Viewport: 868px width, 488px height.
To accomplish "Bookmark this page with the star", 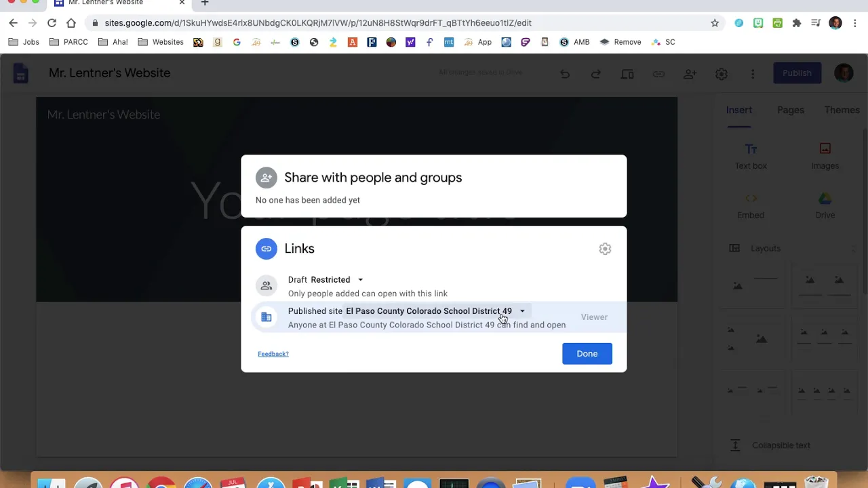I will pyautogui.click(x=715, y=23).
